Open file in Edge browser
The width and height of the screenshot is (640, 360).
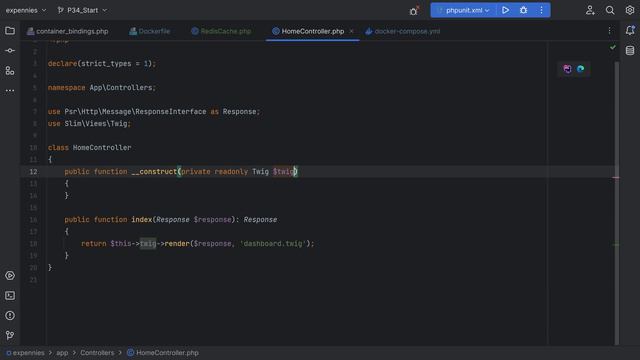(580, 69)
